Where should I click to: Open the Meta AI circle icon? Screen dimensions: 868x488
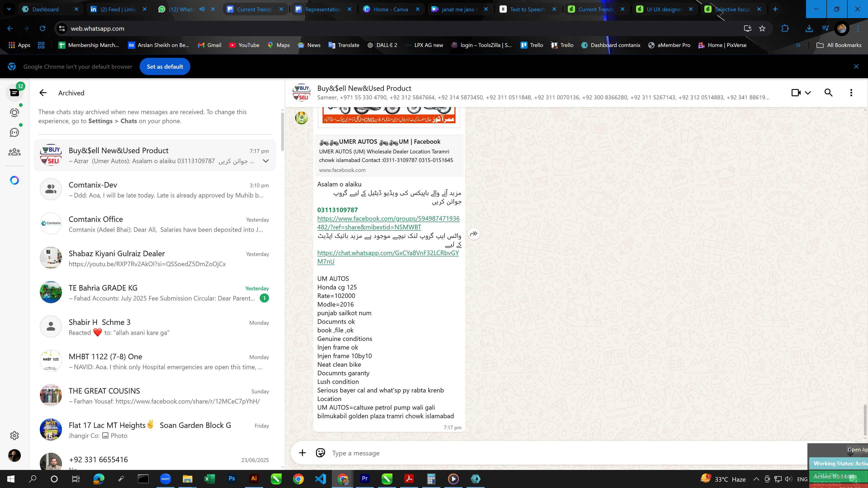(14, 181)
